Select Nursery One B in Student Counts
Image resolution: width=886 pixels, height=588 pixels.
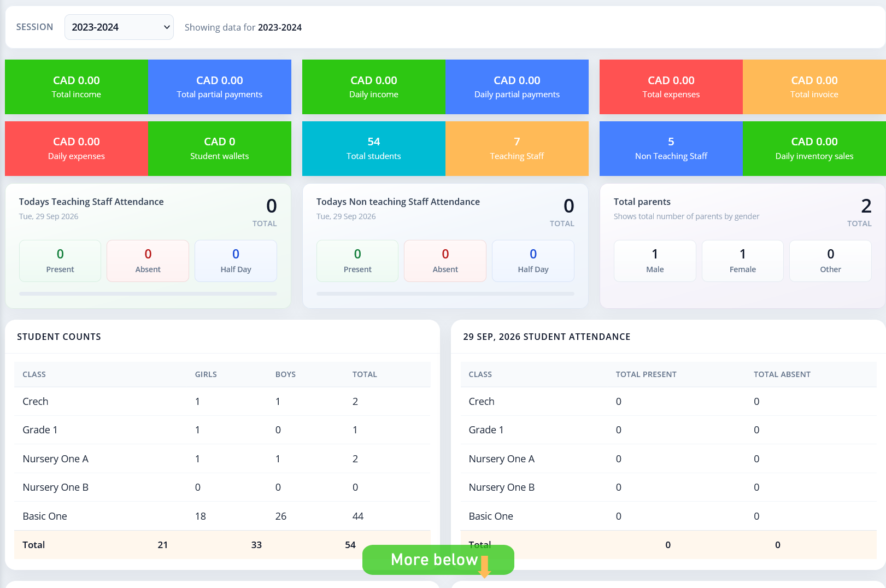222,487
